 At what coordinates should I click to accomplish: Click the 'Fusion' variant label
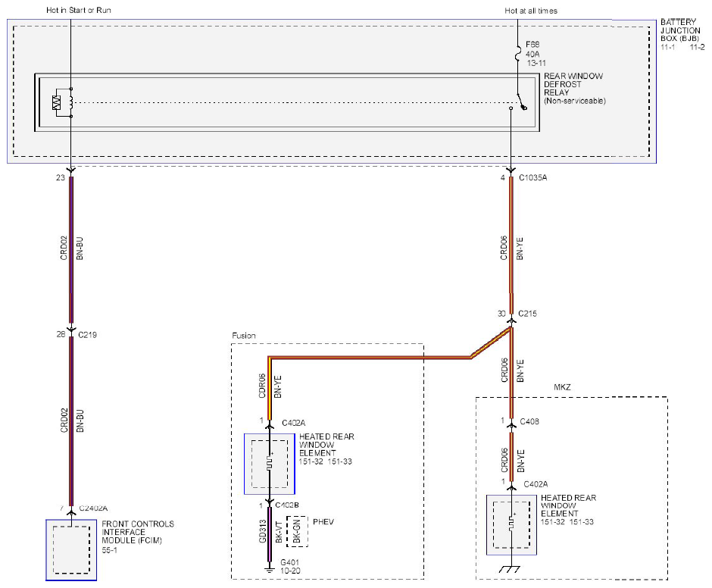[x=244, y=336]
